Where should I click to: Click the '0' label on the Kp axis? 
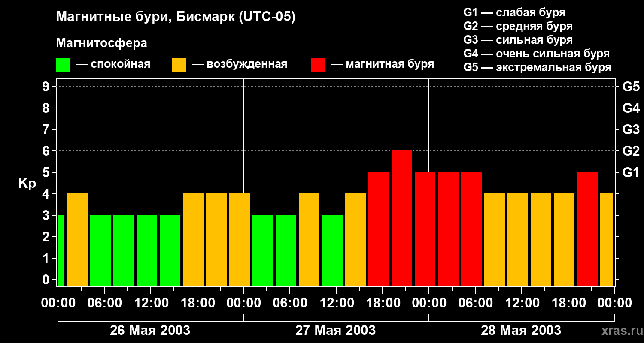point(46,280)
